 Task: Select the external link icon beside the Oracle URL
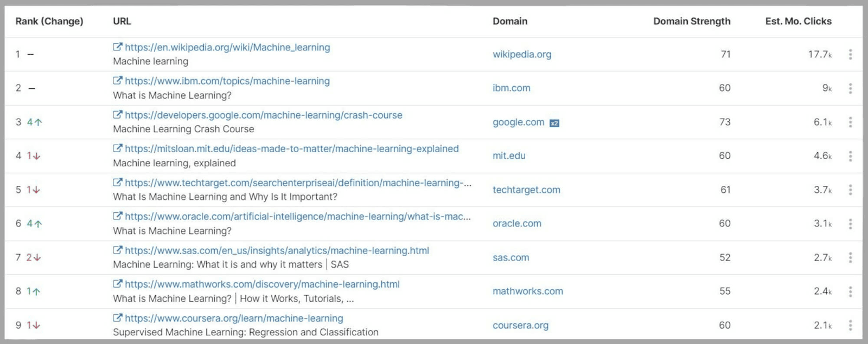(118, 216)
